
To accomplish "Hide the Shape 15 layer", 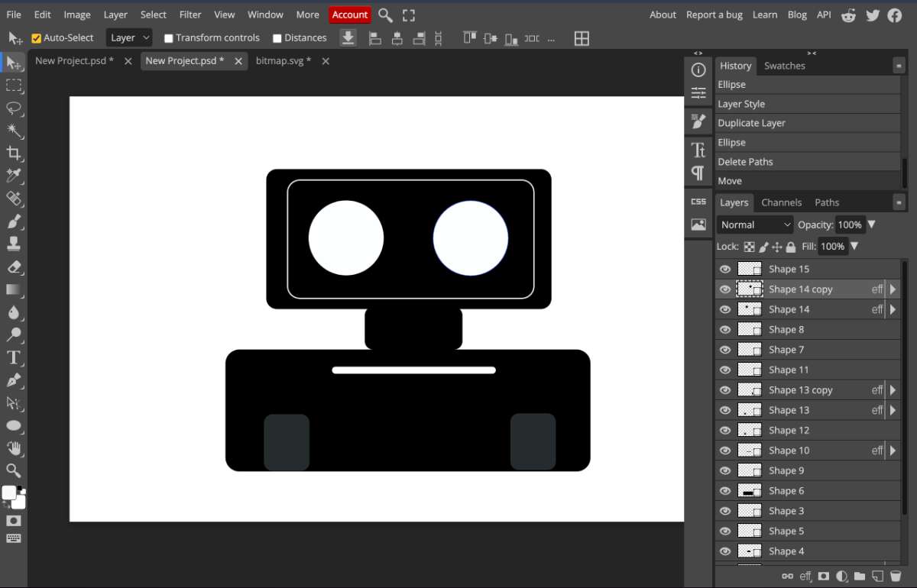I will click(x=725, y=269).
